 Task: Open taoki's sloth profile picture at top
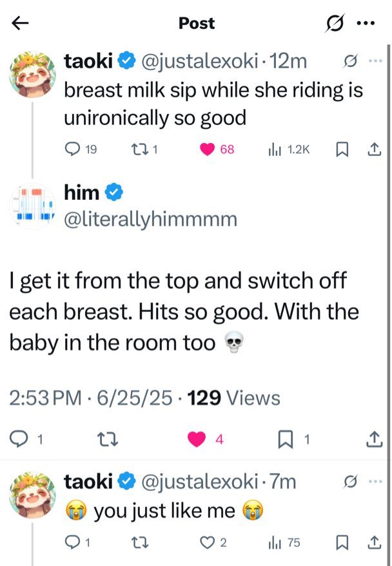coord(32,75)
